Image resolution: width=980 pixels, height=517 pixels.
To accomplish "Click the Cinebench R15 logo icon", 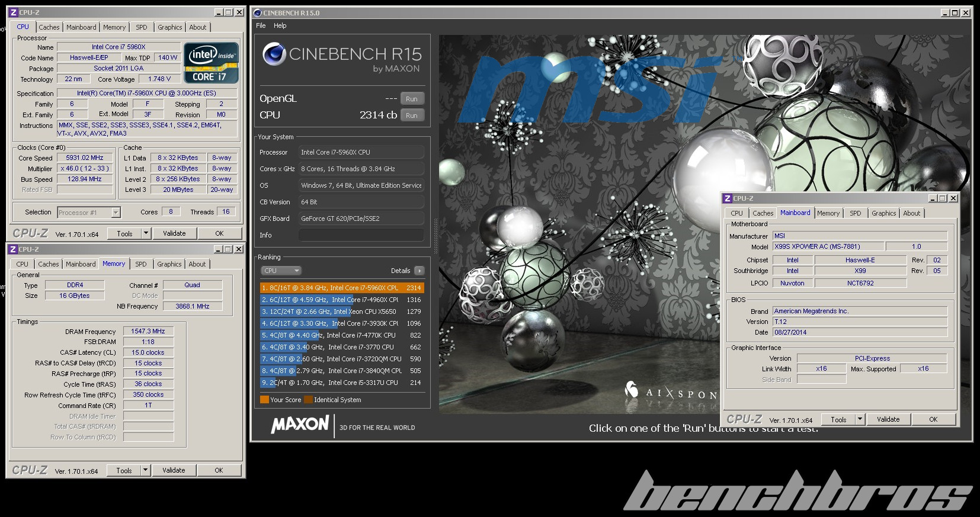I will 274,54.
